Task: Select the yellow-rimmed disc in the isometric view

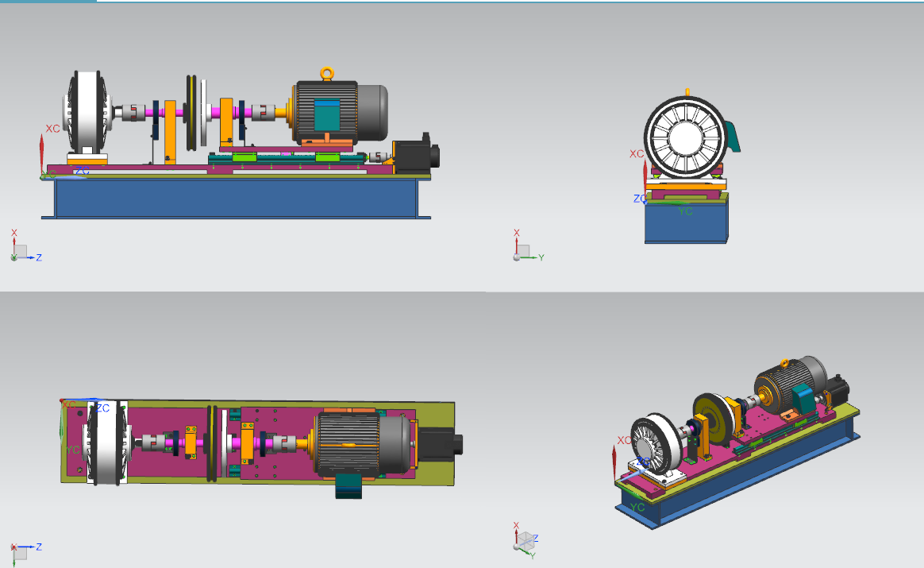Action: (715, 420)
